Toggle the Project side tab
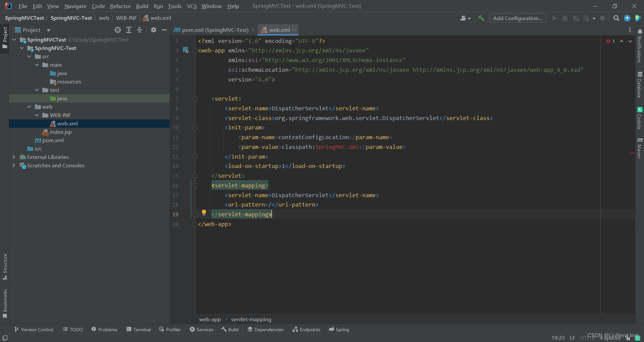The width and height of the screenshot is (644, 342). pos(5,38)
